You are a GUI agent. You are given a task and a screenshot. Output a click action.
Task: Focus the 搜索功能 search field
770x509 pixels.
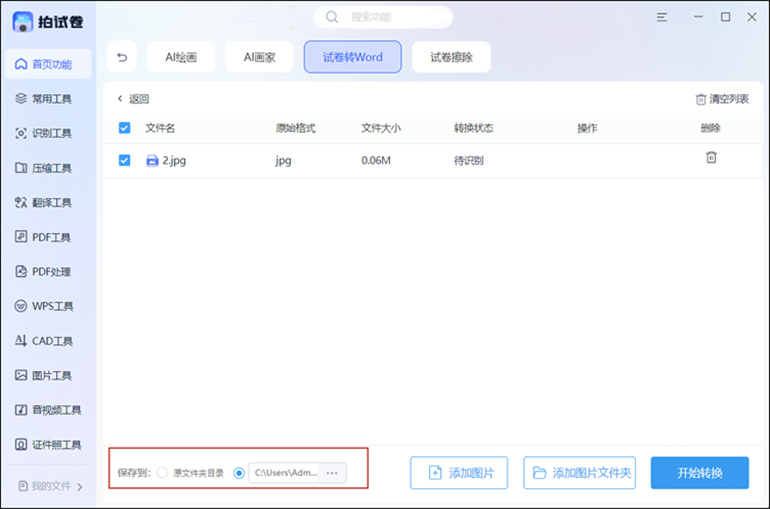(x=384, y=17)
